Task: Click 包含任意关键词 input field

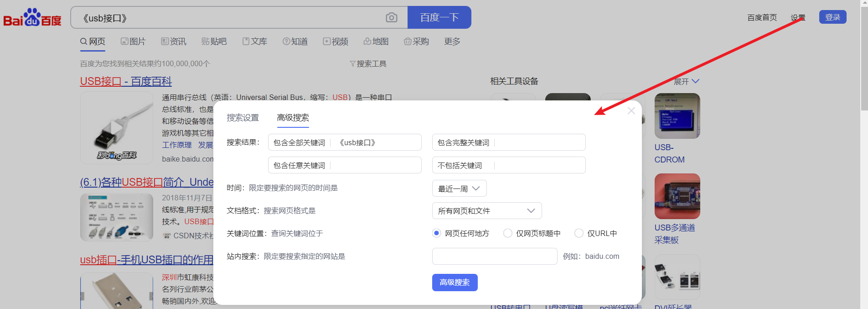Action: click(x=345, y=165)
